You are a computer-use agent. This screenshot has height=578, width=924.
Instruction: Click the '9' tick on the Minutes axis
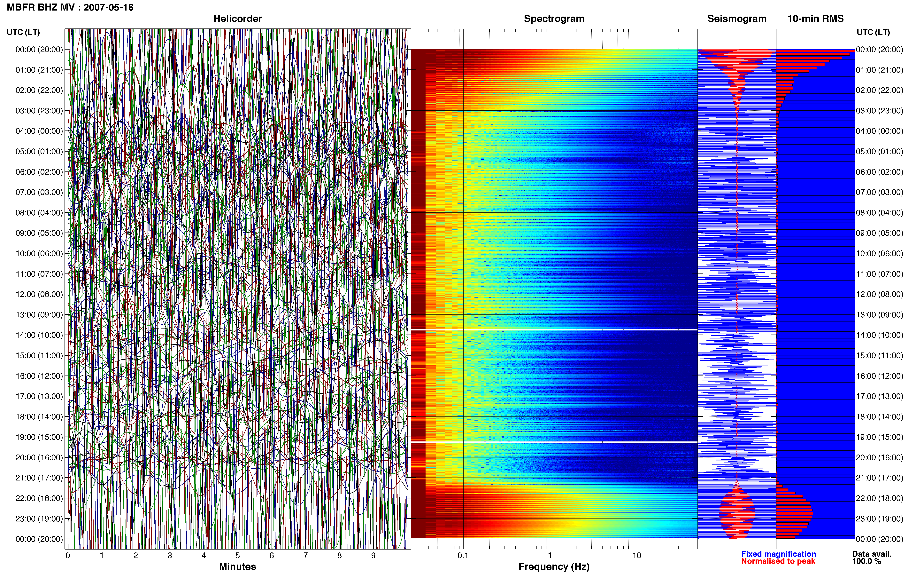pyautogui.click(x=373, y=555)
